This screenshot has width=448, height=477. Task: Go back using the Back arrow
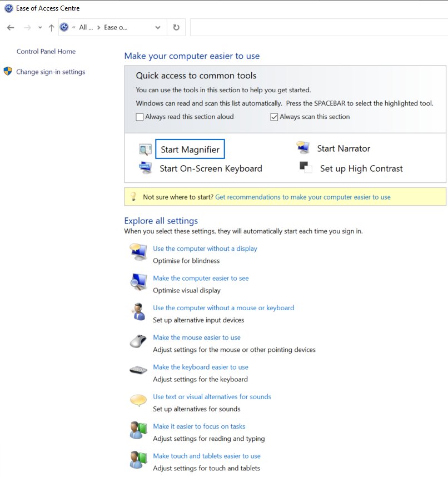point(11,28)
